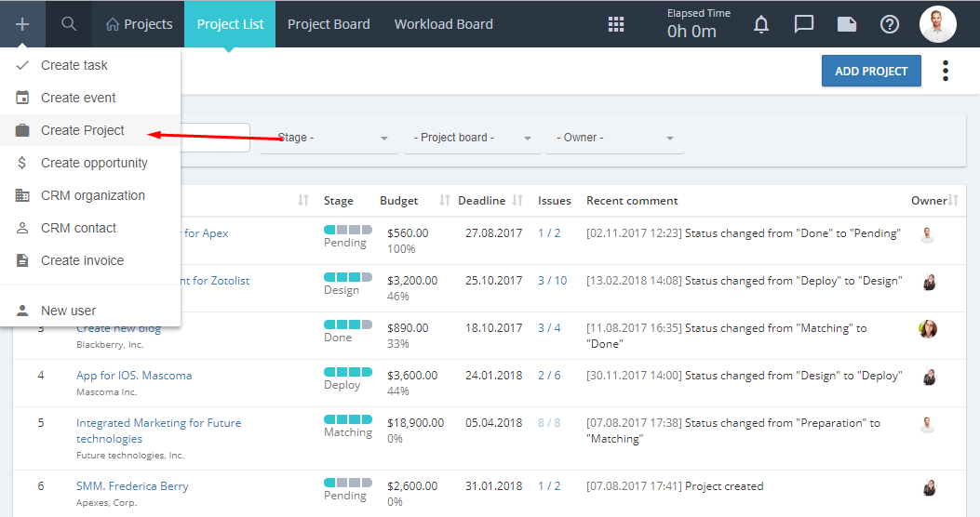The height and width of the screenshot is (517, 980).
Task: Click company name Blackberry, Inc.
Action: pos(110,345)
